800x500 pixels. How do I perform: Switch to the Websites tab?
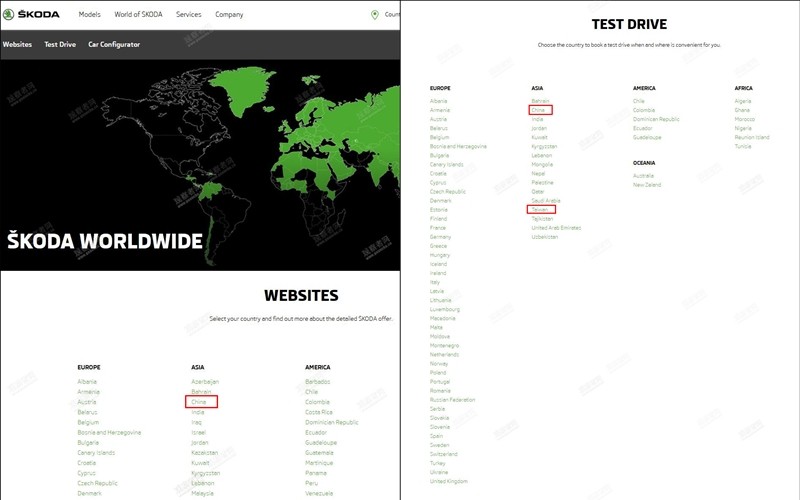17,45
